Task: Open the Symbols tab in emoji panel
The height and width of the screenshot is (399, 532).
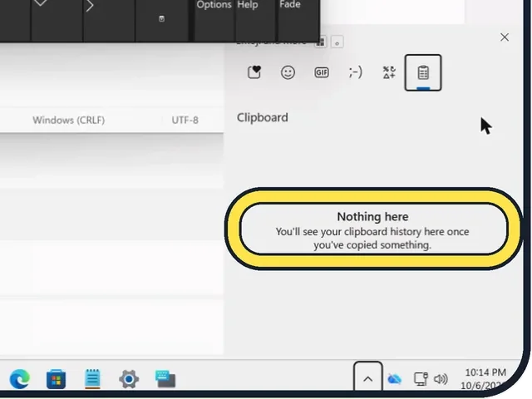Action: tap(389, 72)
